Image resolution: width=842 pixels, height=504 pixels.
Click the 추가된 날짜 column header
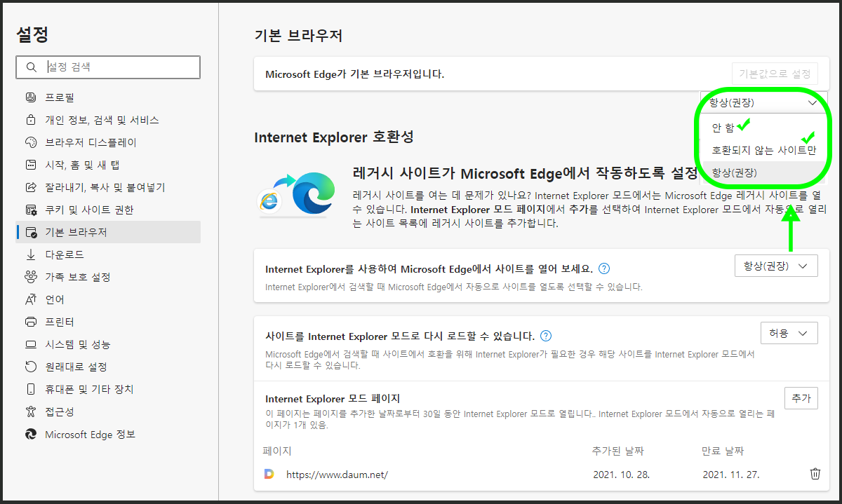618,451
